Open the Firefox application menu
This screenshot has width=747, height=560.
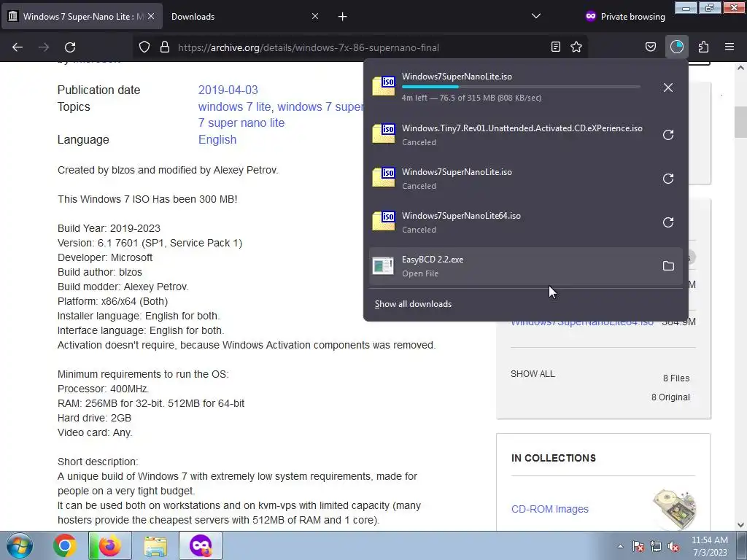729,47
